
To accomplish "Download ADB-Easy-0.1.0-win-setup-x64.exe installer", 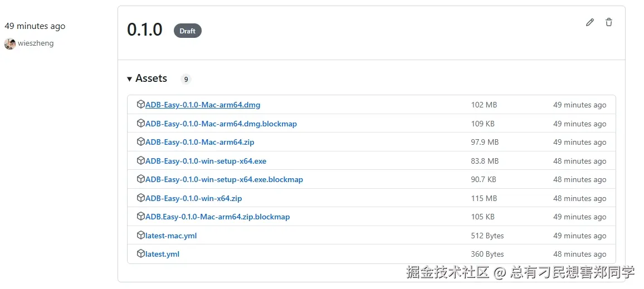I will pos(206,161).
